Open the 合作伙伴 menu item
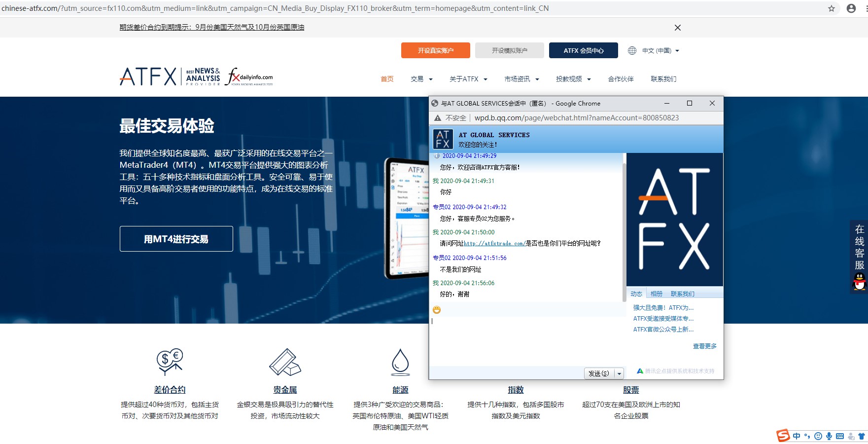This screenshot has width=868, height=444. point(621,79)
